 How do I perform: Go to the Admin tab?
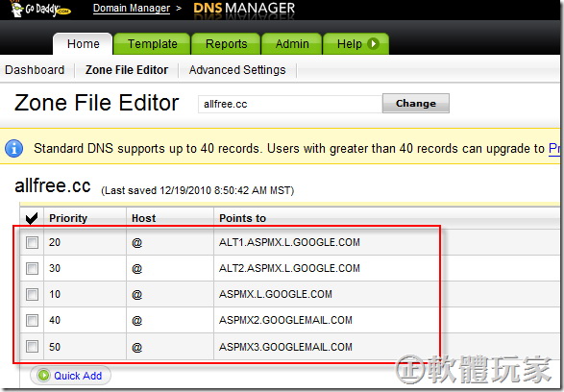pyautogui.click(x=292, y=44)
